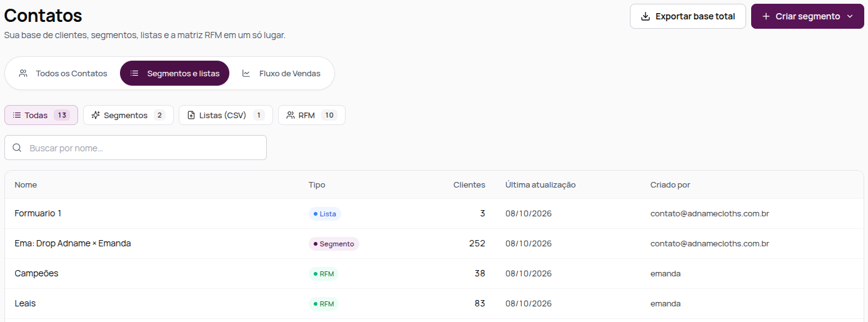Filter by RFM 10
868x322 pixels.
(312, 115)
